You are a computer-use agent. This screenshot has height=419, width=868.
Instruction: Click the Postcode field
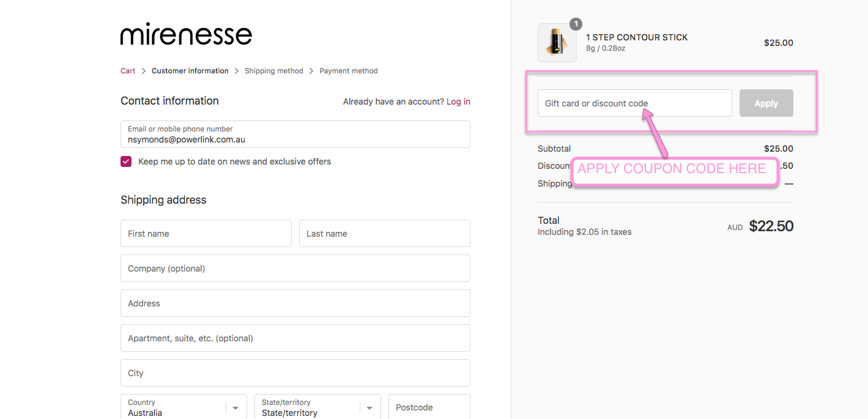(x=429, y=407)
